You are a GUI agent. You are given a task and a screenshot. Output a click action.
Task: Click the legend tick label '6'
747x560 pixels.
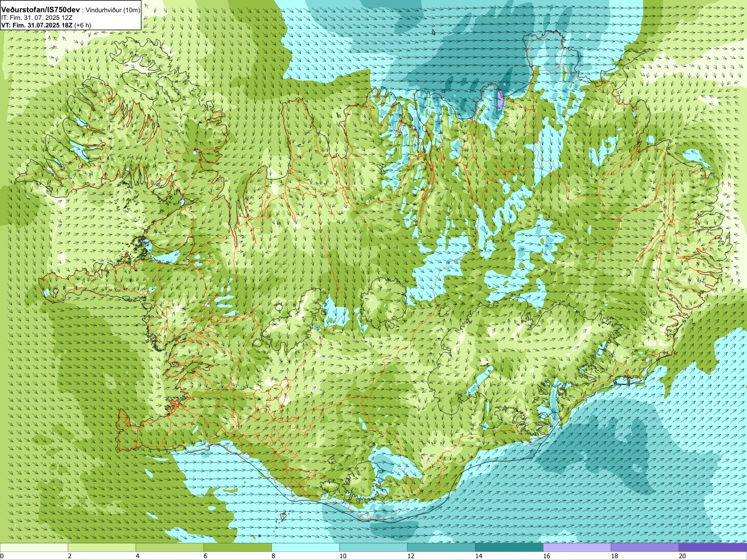(205, 556)
